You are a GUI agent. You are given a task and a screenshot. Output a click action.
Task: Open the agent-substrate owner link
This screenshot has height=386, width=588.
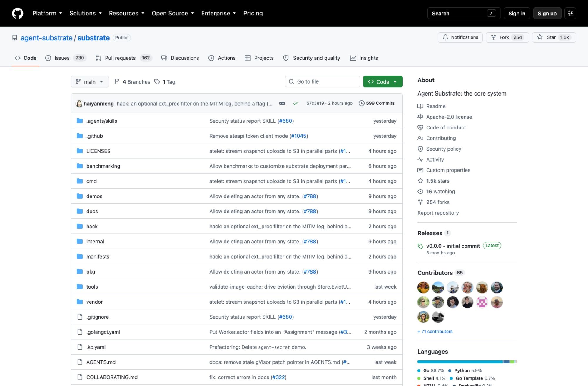tap(46, 38)
